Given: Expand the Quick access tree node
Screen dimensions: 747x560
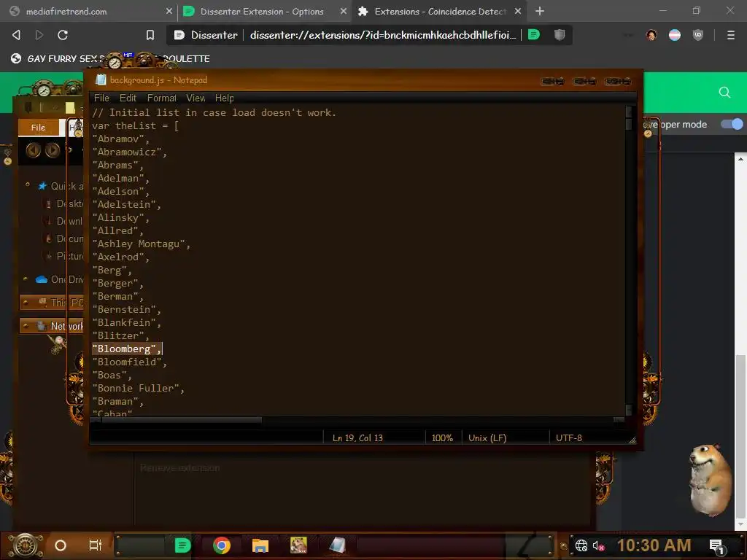Looking at the screenshot, I should [x=27, y=185].
